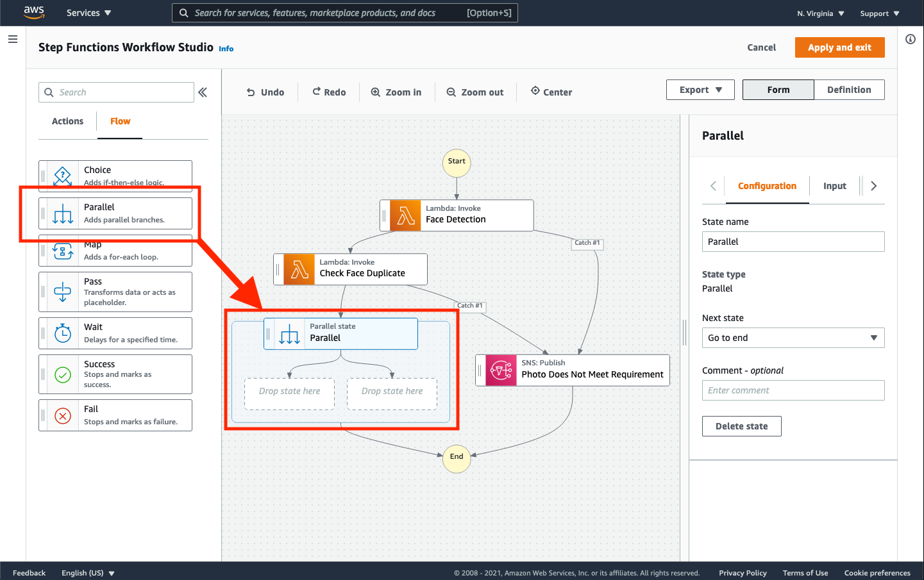
Task: Click the Parallel state icon in Flow list
Action: [63, 213]
